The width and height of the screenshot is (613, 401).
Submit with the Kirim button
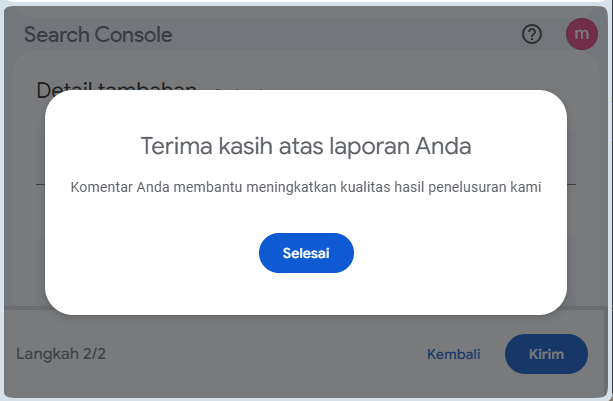pyautogui.click(x=546, y=354)
